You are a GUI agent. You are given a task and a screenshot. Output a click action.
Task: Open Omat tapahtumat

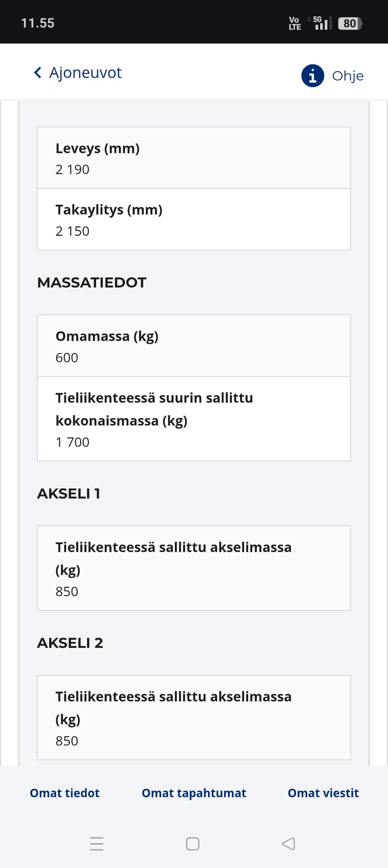point(194,793)
